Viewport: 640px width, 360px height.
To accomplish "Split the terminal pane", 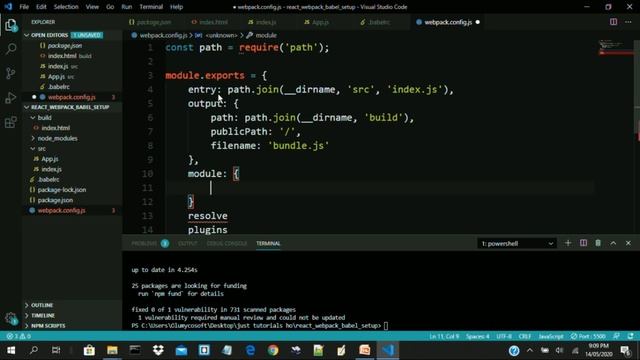I will point(583,243).
